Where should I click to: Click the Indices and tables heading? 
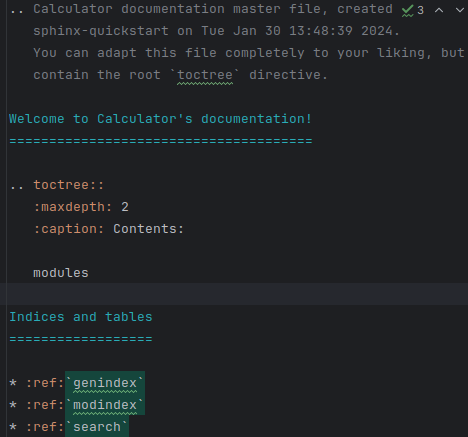point(81,317)
